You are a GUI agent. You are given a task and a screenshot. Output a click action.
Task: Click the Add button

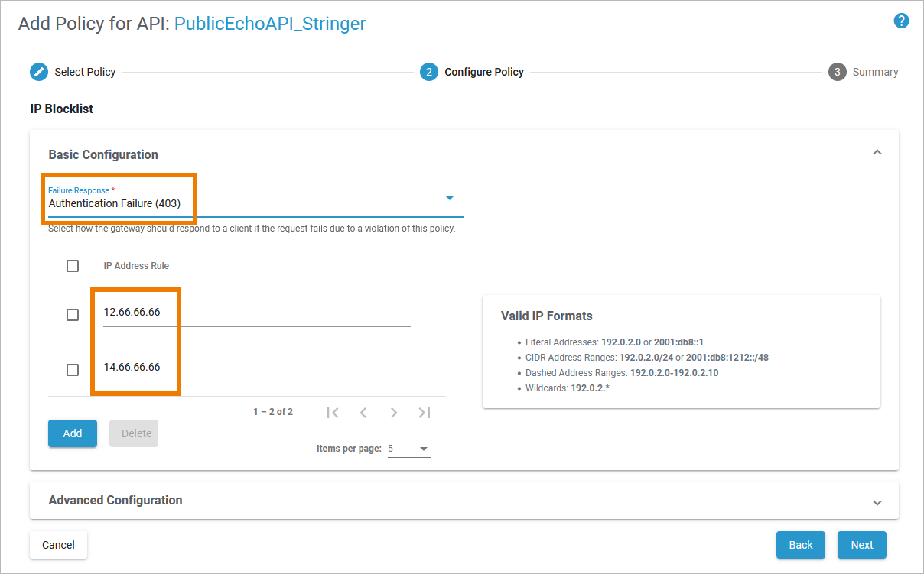pos(73,433)
